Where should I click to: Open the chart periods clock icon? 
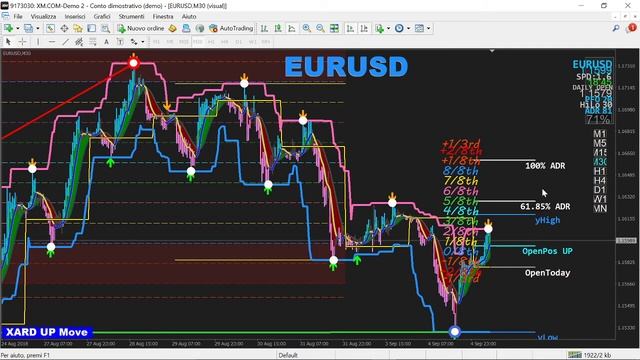399,28
